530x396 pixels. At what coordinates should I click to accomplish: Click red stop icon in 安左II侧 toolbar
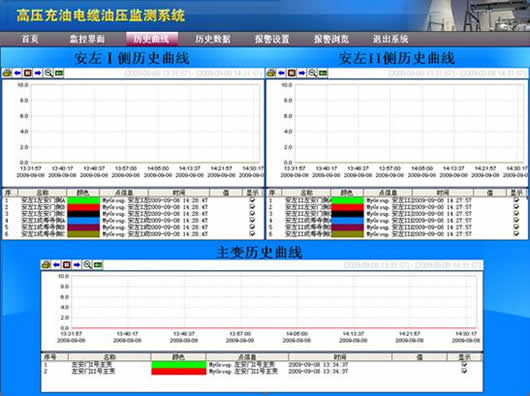(292, 73)
